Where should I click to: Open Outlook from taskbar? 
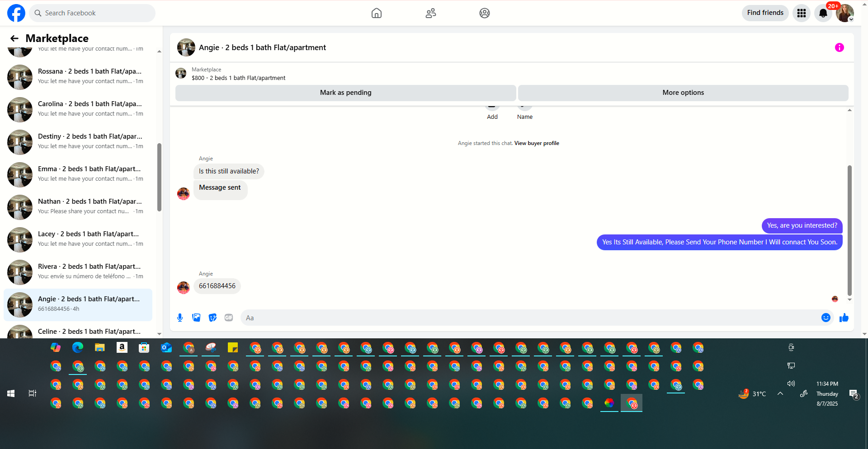[166, 347]
